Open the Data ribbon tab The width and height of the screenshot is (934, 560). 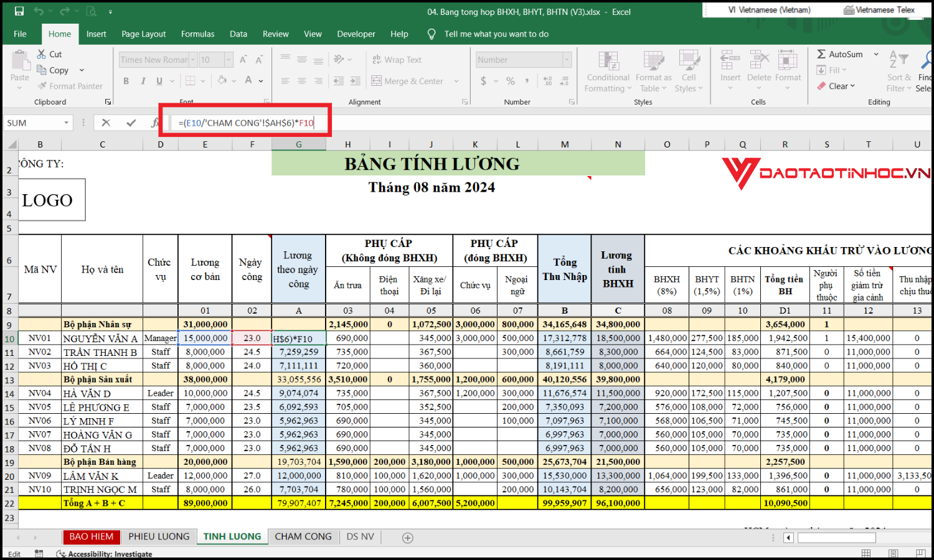[x=238, y=34]
